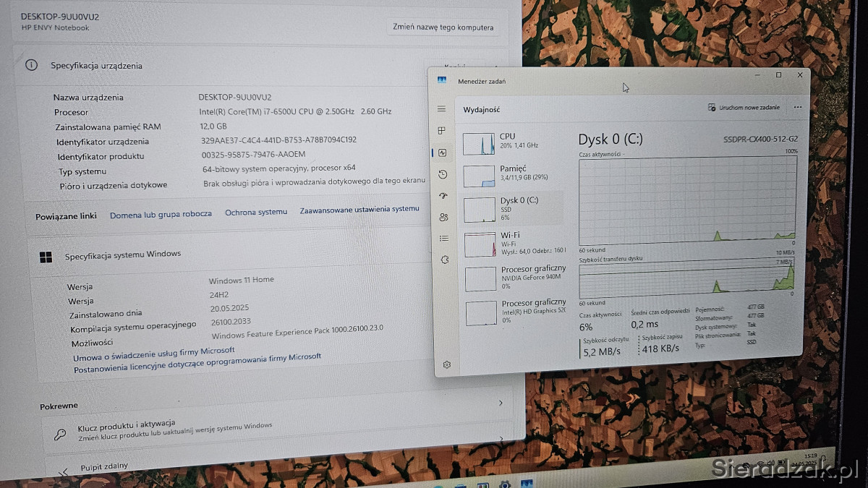
Task: Click the SSDPR-CX400-512-G2 disk model text
Action: pos(760,140)
